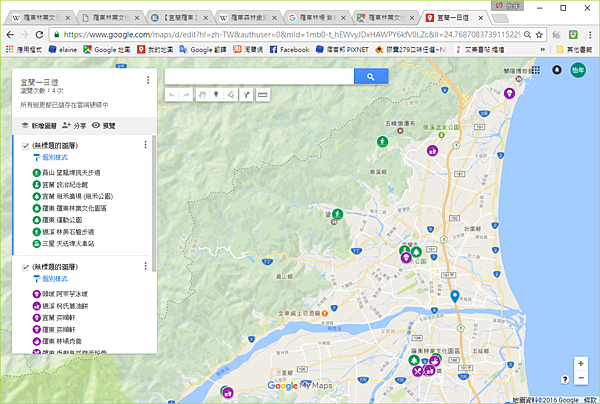The image size is (600, 404).
Task: Select the add marker tool
Action: [216, 95]
